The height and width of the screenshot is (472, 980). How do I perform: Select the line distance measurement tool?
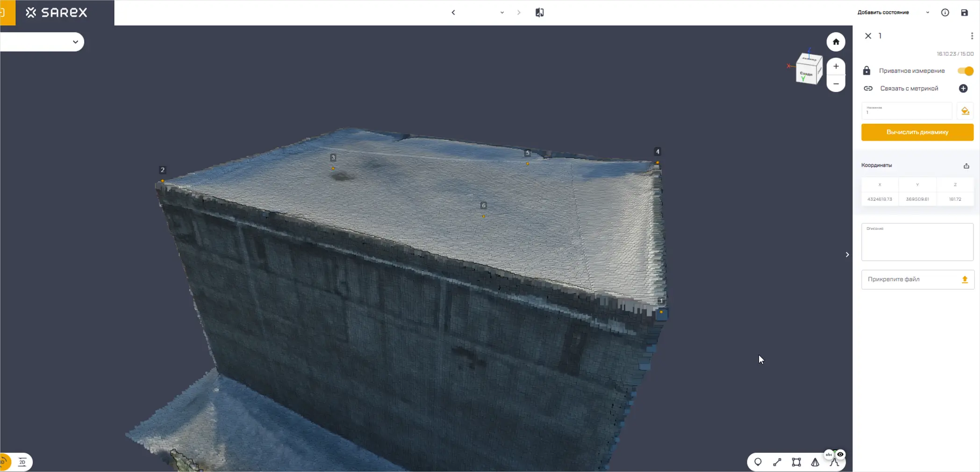pyautogui.click(x=777, y=462)
